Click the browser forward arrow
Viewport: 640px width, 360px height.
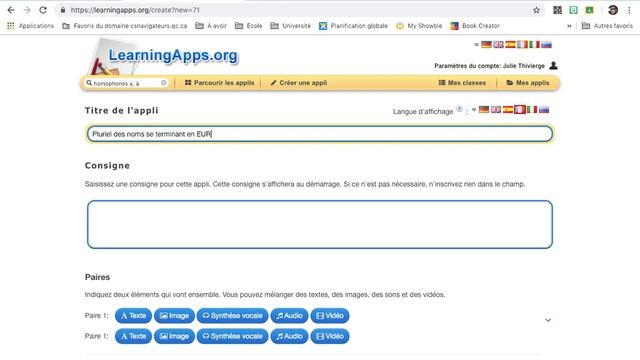point(27,10)
